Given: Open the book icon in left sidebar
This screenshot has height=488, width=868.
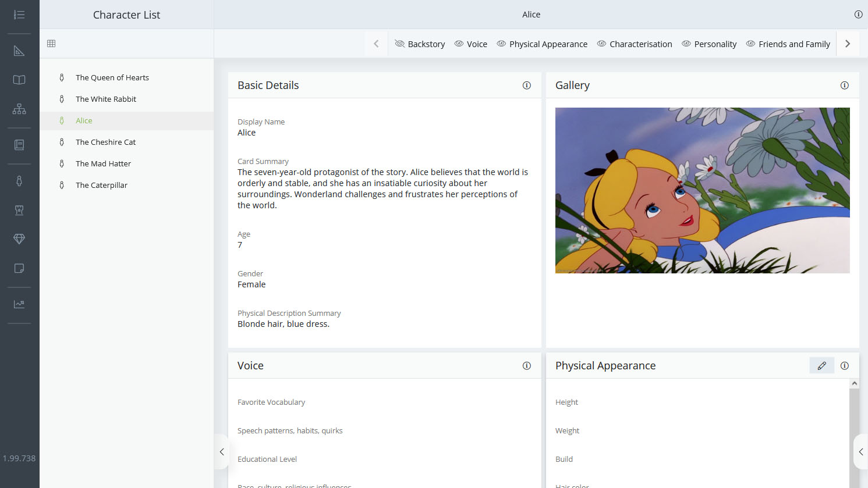Looking at the screenshot, I should click(19, 80).
